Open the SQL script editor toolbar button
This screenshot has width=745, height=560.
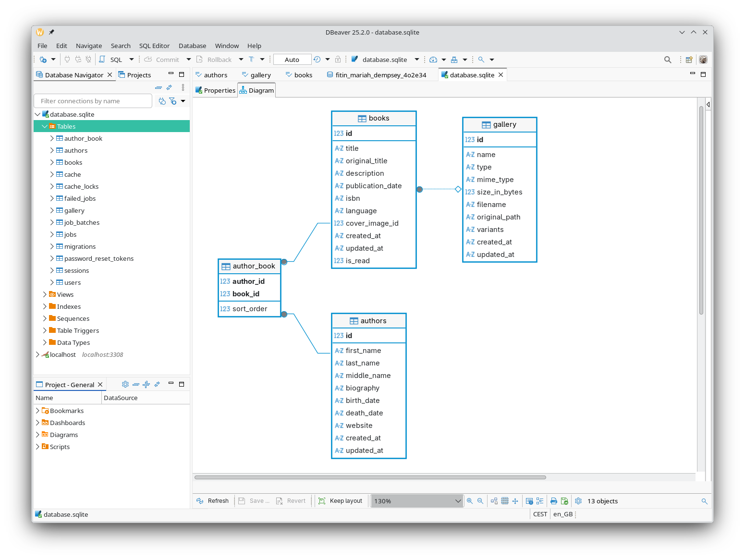click(111, 60)
